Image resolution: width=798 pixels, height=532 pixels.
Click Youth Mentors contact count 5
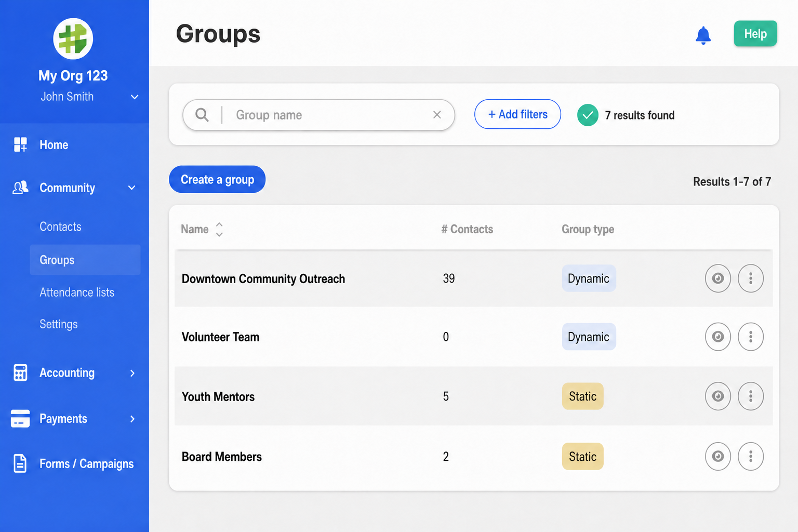tap(446, 396)
